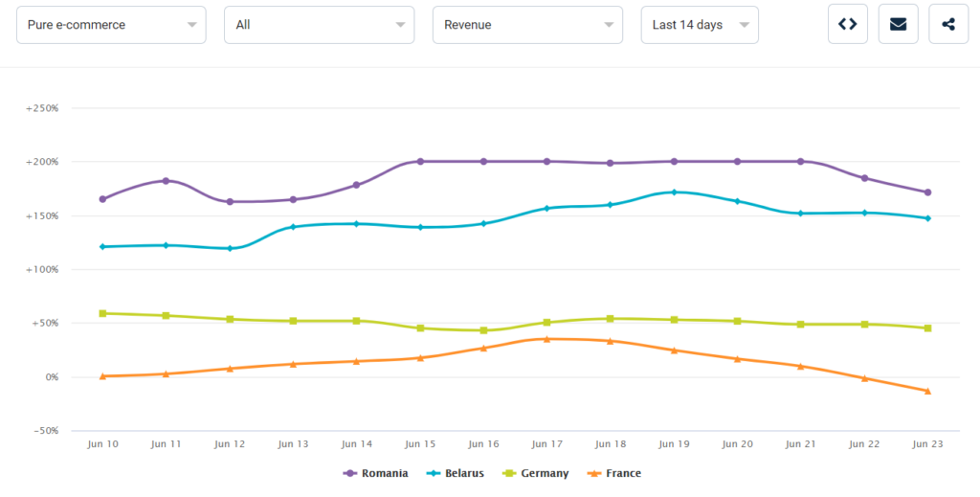Click the France data point at Jun 23
980x497 pixels.
pyautogui.click(x=927, y=392)
